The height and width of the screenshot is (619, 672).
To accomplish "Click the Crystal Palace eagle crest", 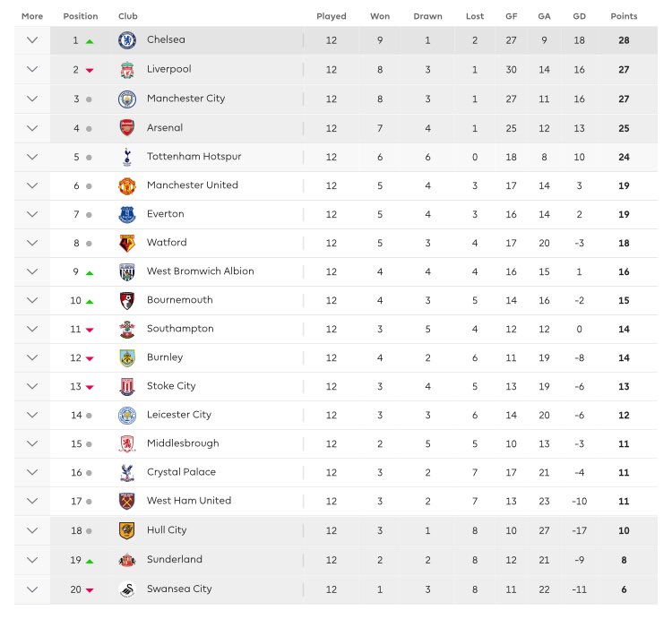I will pos(127,472).
